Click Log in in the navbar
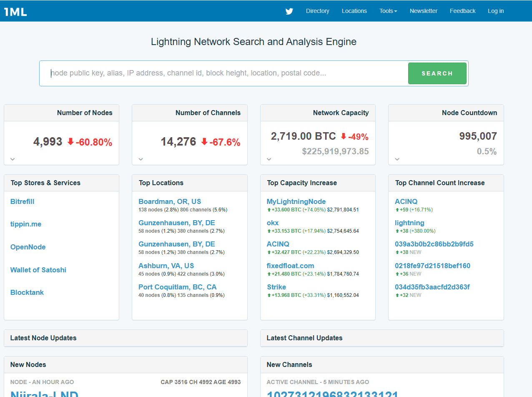Screen dimensions: 532x397 [x=495, y=11]
